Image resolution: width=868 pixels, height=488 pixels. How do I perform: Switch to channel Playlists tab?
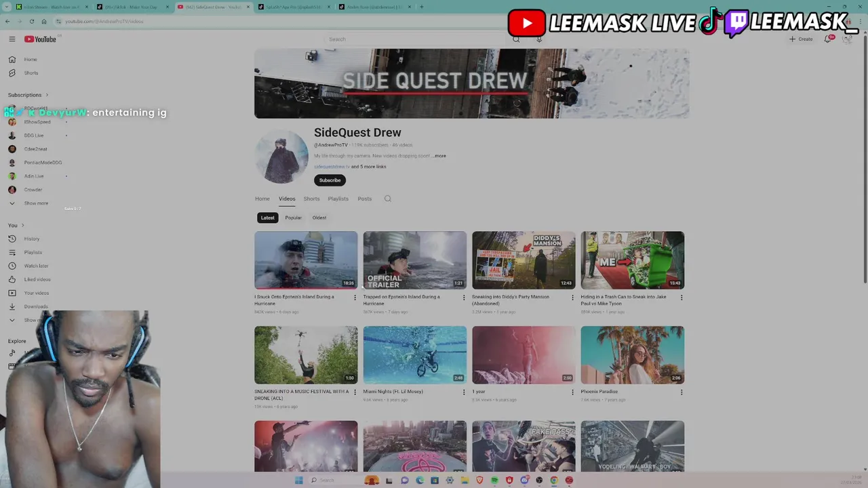pos(338,199)
